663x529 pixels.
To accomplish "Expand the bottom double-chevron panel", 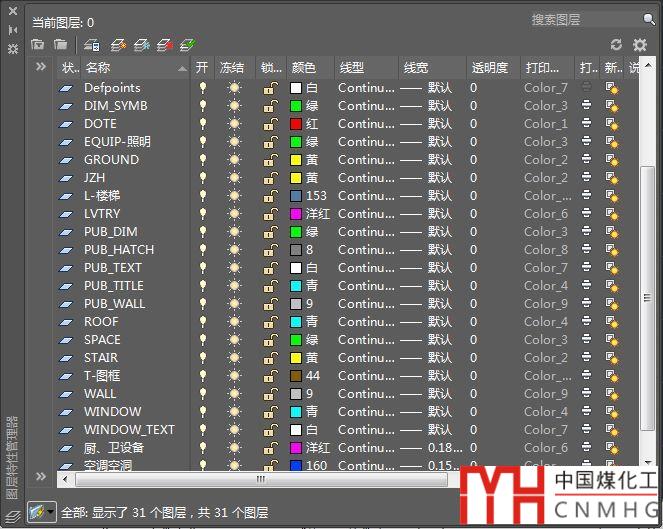I will pyautogui.click(x=41, y=477).
